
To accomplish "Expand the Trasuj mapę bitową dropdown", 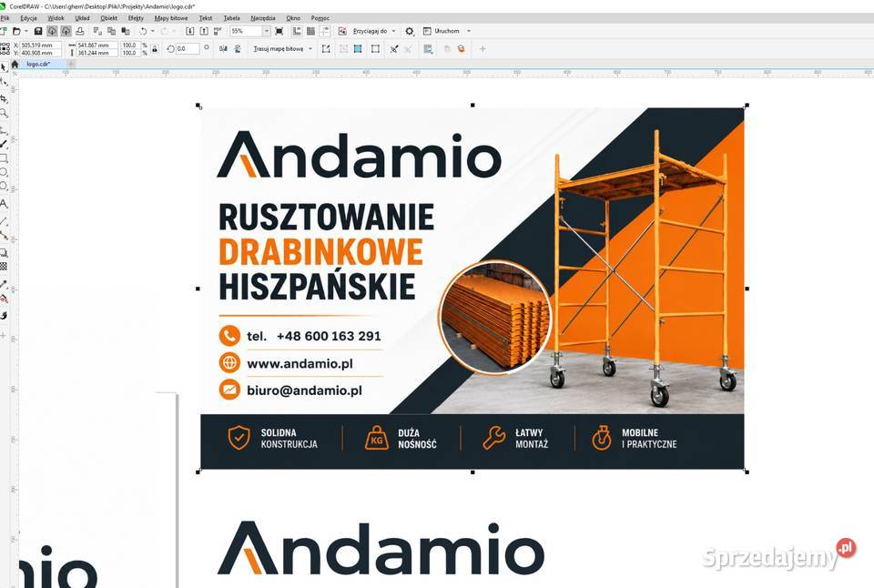I will tap(310, 49).
